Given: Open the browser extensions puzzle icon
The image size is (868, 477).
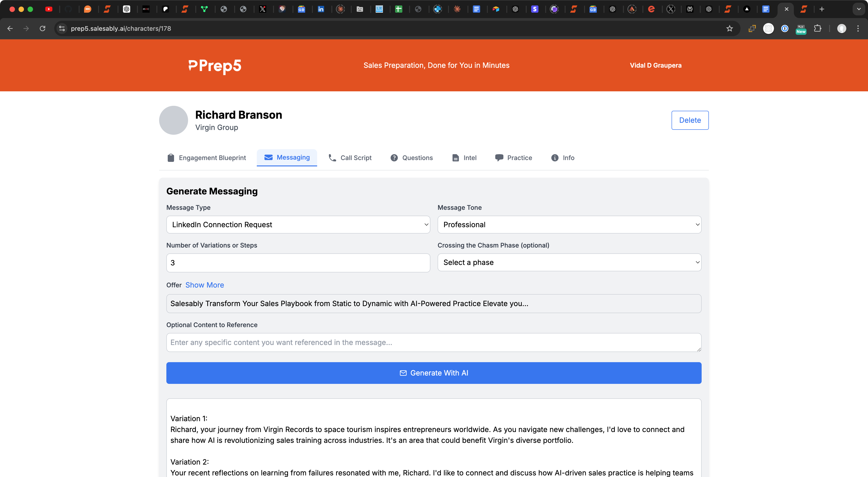Looking at the screenshot, I should coord(817,29).
